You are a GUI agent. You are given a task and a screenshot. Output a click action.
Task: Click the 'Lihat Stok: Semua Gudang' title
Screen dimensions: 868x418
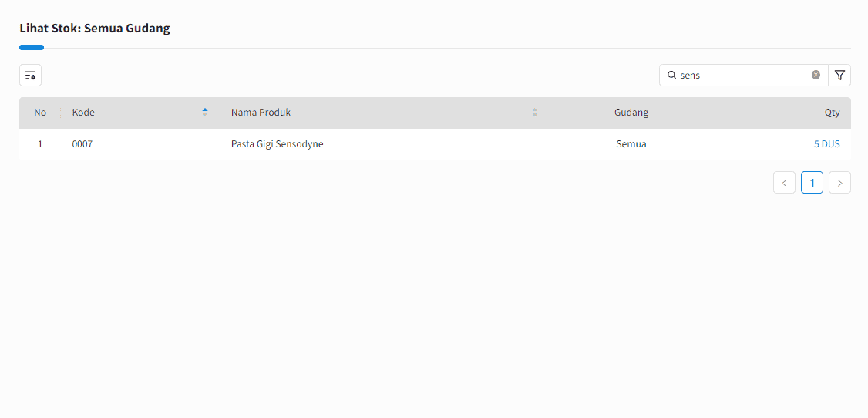click(95, 28)
